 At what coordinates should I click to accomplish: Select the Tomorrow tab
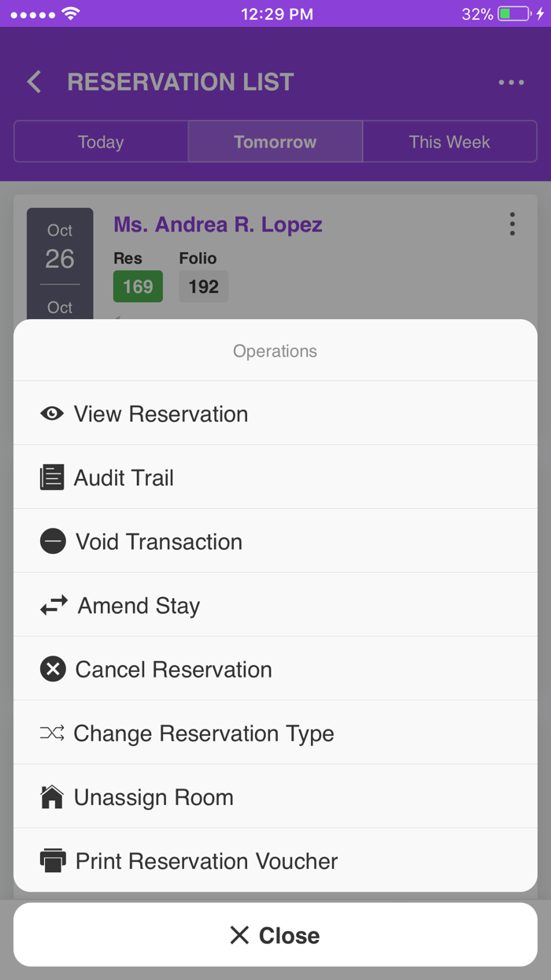(x=275, y=142)
